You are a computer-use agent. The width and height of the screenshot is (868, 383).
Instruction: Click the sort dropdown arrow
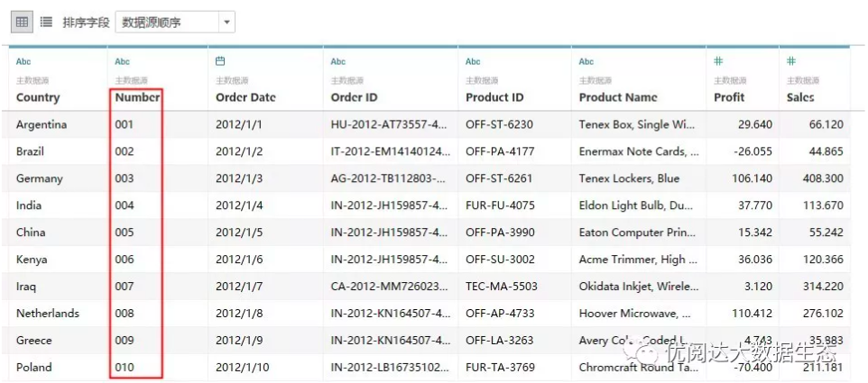tap(226, 23)
